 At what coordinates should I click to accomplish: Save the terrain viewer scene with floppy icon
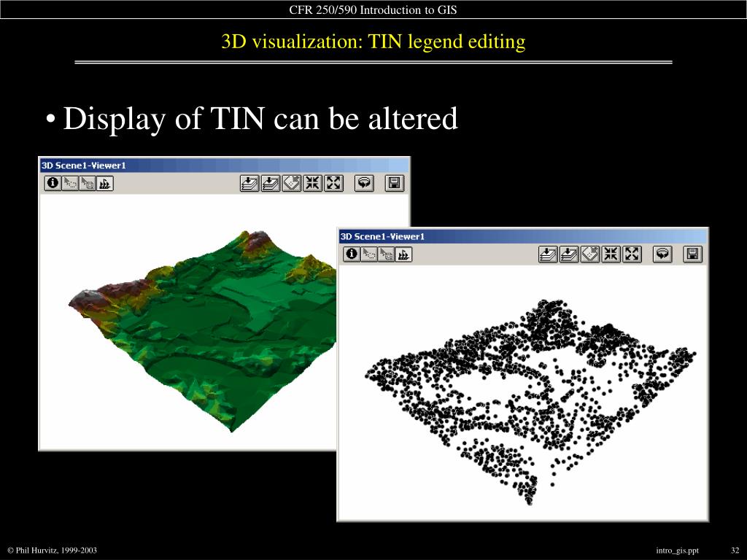[x=395, y=183]
